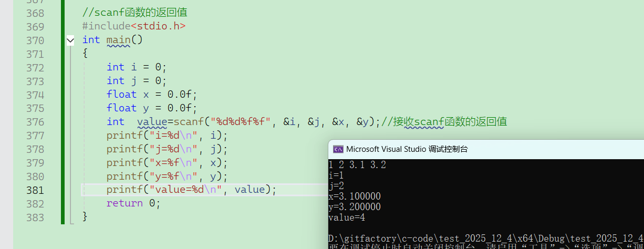Click the Microsoft Visual Studio console title

click(407, 149)
